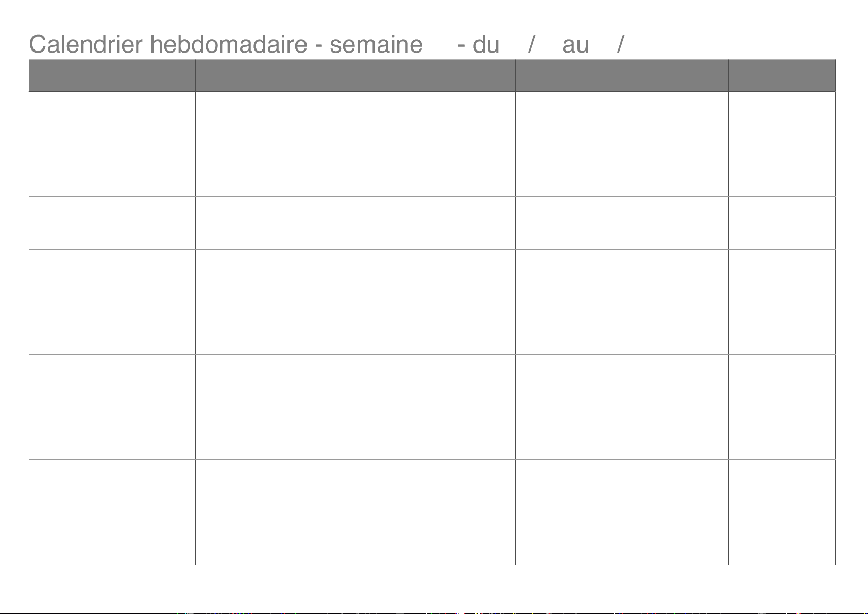Viewport: 868px width, 614px height.
Task: Click the slash right after "au"
Action: coord(620,44)
